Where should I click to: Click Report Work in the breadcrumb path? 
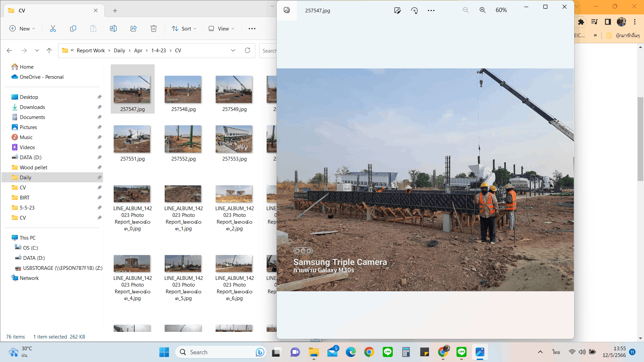coord(91,50)
